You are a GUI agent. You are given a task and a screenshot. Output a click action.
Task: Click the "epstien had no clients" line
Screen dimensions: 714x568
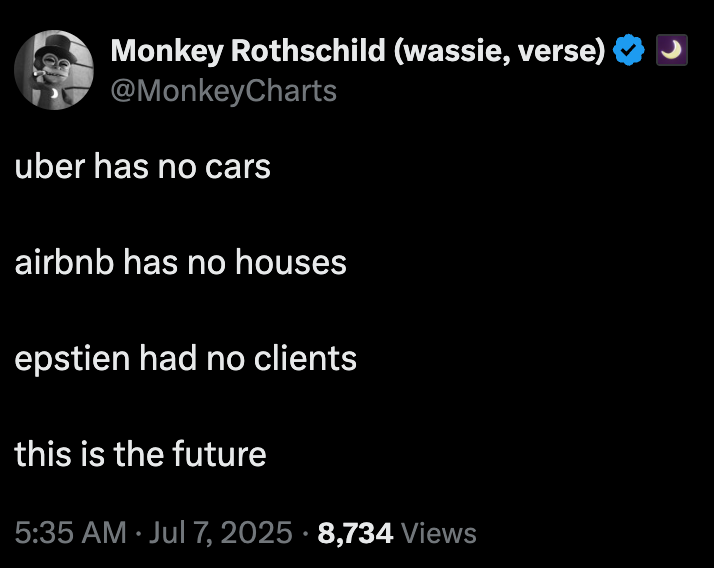[185, 358]
